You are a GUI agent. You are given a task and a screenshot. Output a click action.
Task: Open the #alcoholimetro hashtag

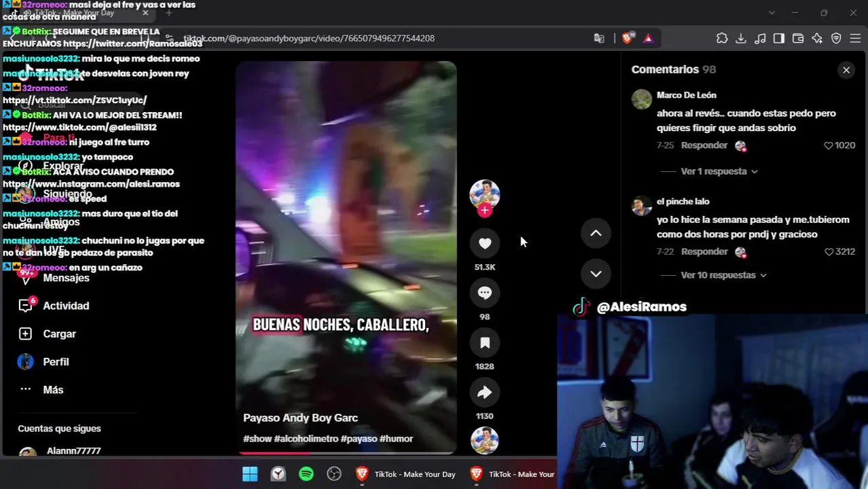306,439
